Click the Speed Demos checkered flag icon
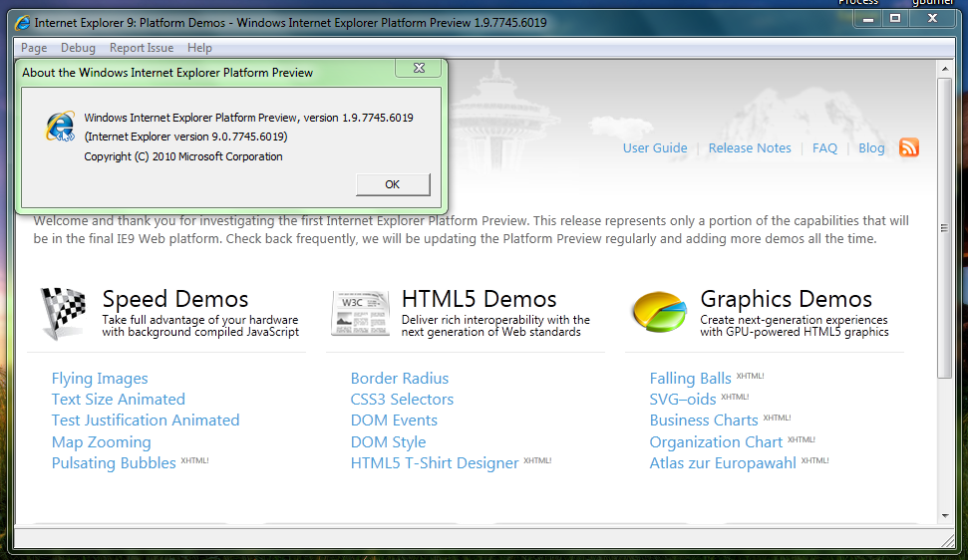 coord(64,313)
